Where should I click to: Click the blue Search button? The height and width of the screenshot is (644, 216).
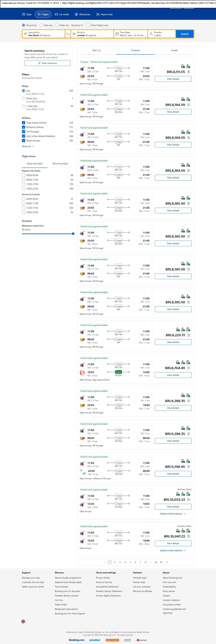tap(184, 34)
